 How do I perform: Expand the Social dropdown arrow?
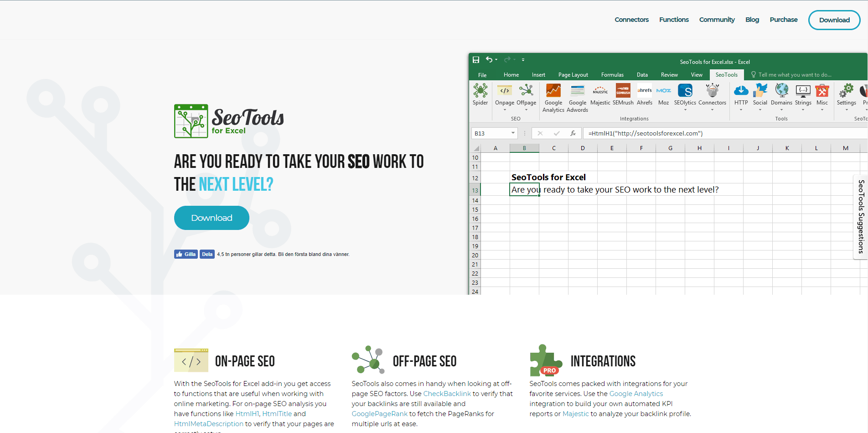760,110
